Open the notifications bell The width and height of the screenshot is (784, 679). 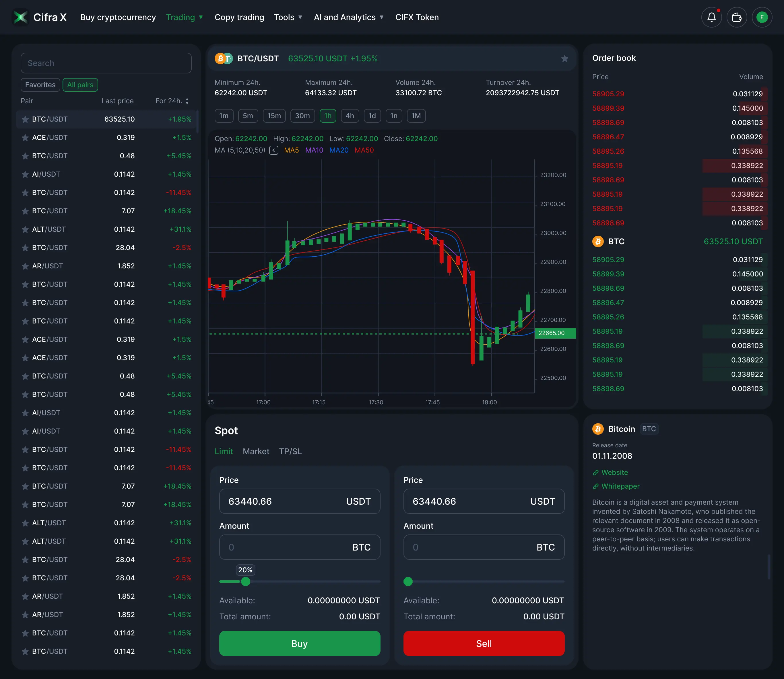point(711,17)
